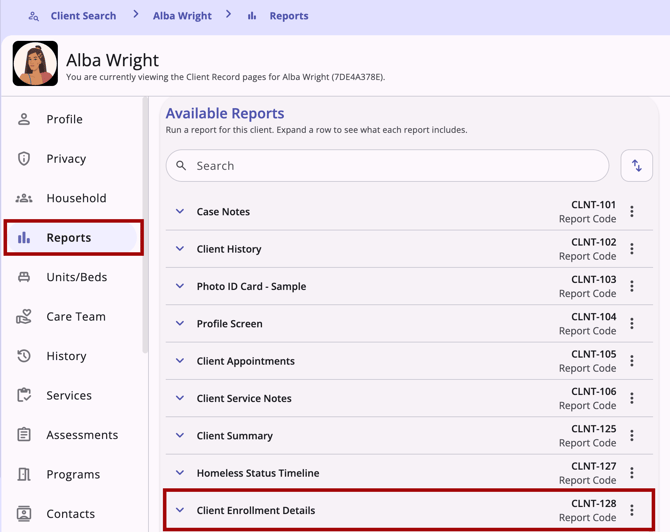This screenshot has width=670, height=532.
Task: Click the Care Team hand-heart icon
Action: point(24,317)
